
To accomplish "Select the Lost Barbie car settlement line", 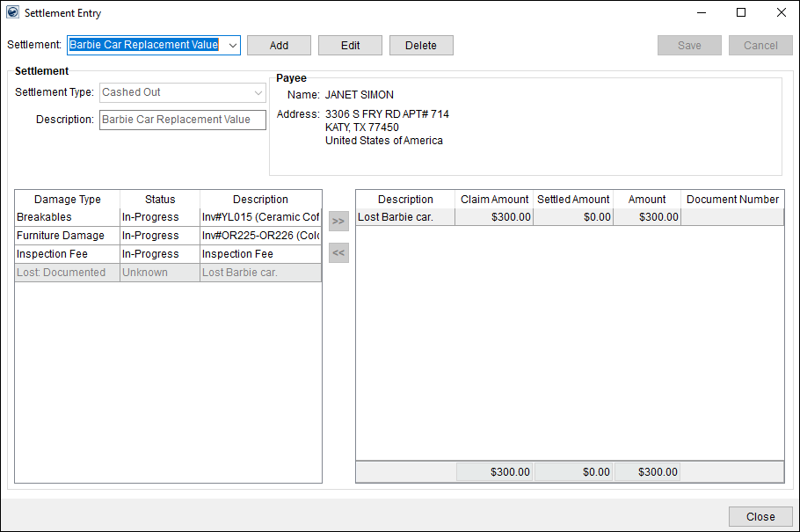I will click(404, 216).
